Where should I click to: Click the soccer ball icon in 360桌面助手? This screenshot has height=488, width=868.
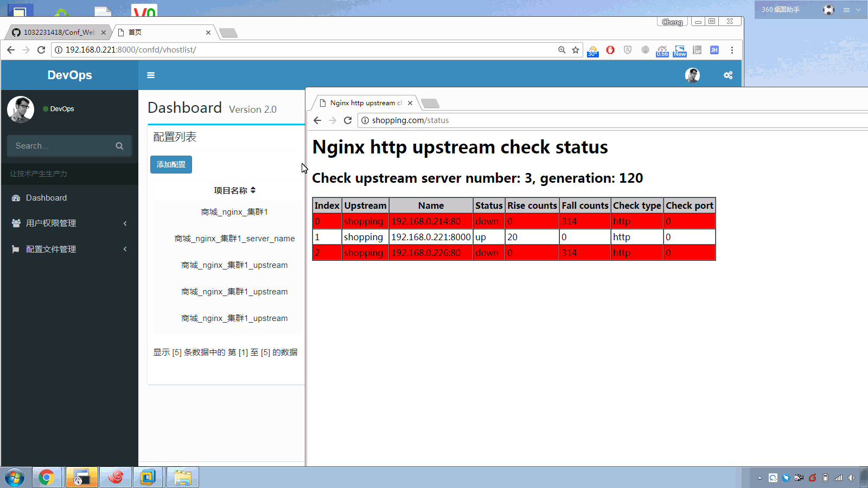[x=828, y=10]
